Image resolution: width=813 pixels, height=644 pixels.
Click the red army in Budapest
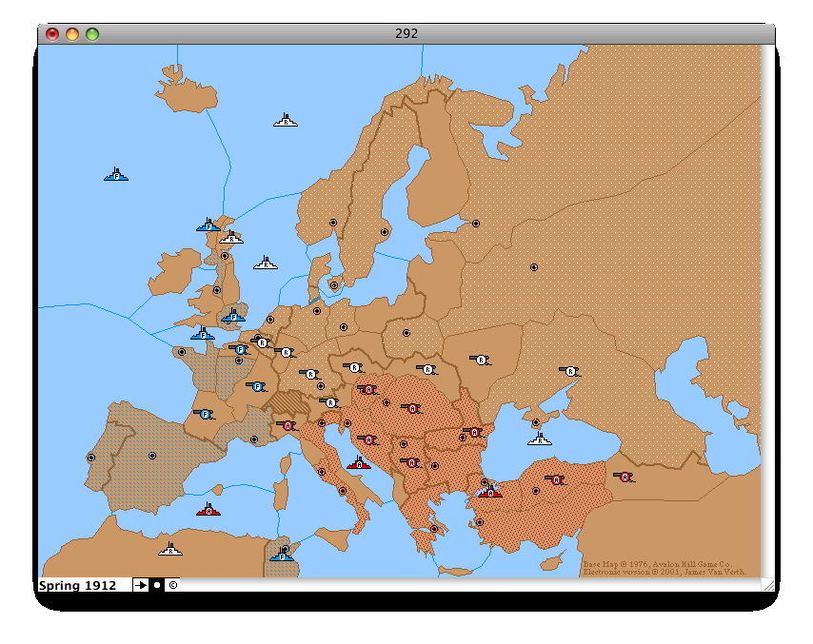pyautogui.click(x=412, y=409)
